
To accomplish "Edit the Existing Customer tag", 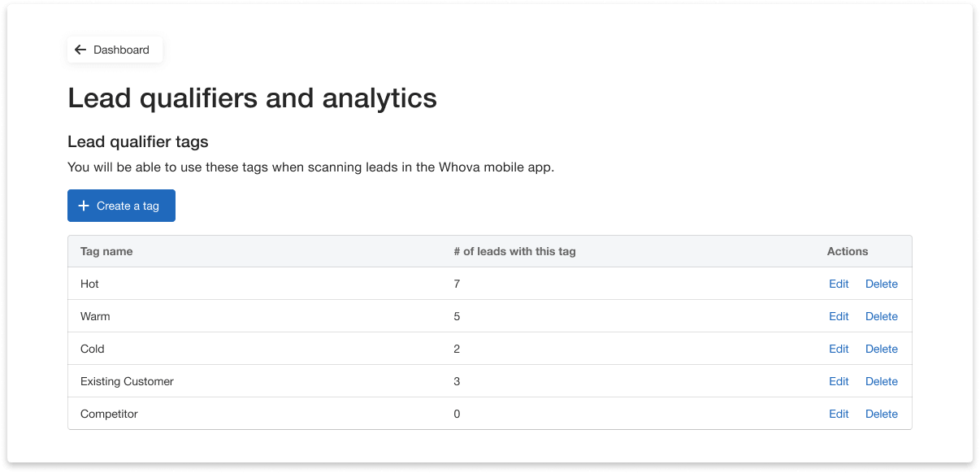I will (x=839, y=381).
